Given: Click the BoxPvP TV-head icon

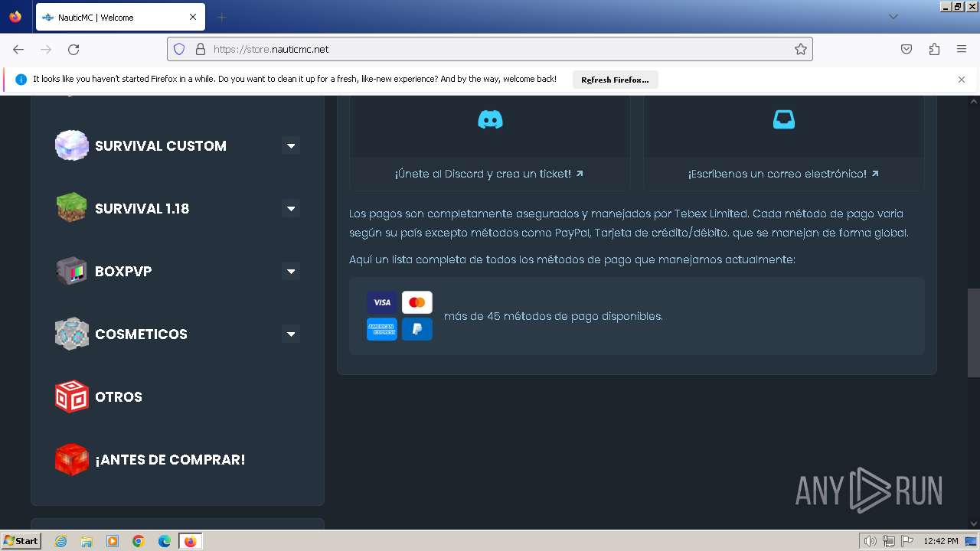Looking at the screenshot, I should point(71,271).
